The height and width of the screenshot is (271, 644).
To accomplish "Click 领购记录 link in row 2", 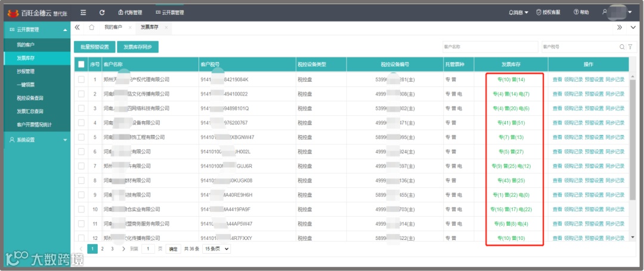I will click(x=574, y=94).
